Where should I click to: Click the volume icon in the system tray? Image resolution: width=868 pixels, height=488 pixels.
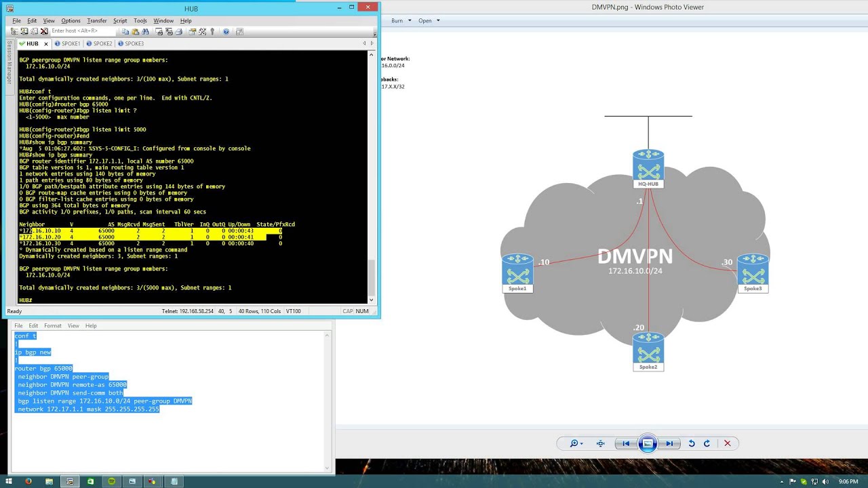[825, 482]
